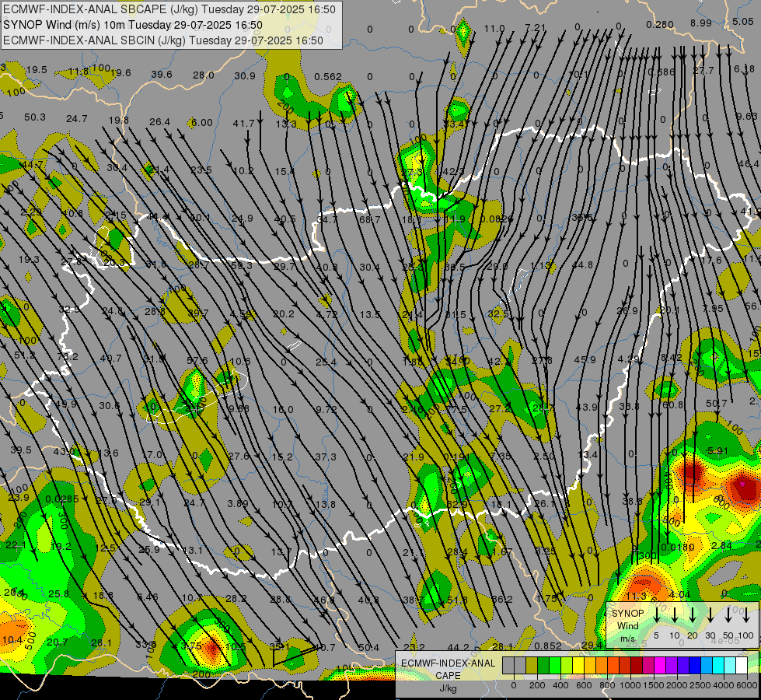
Task: Click the map value '0.280'
Action: coord(660,24)
